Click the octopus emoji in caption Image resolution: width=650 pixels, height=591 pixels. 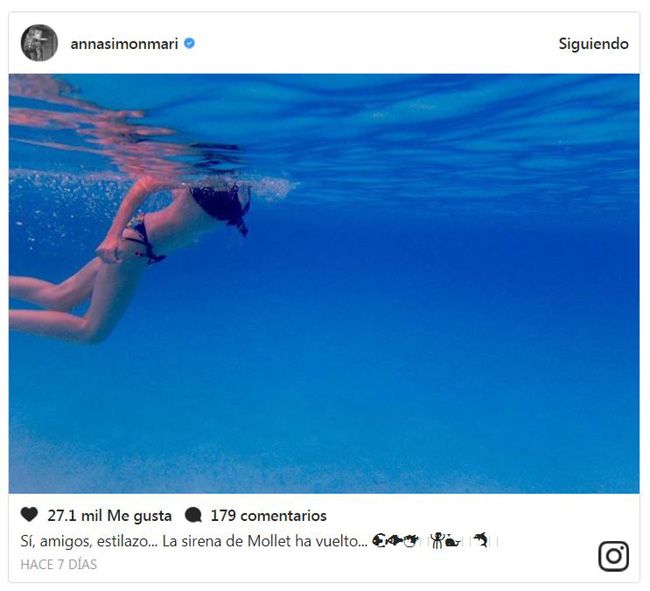coord(437,540)
